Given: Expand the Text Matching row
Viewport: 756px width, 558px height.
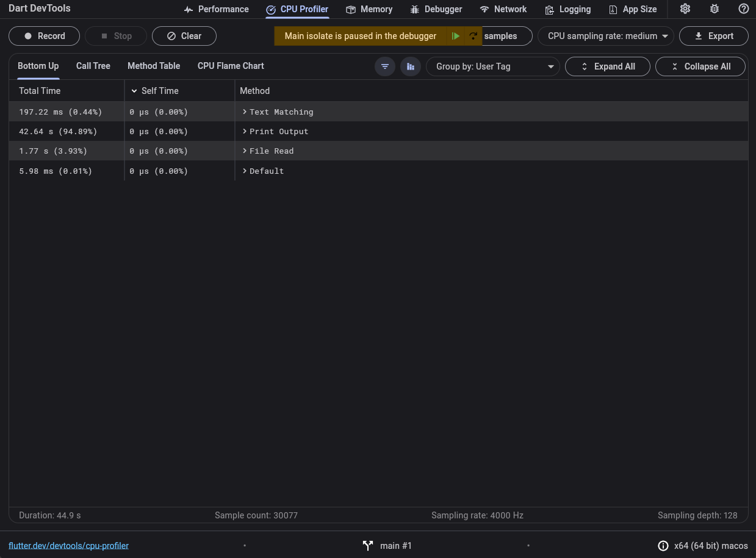Looking at the screenshot, I should [x=245, y=112].
